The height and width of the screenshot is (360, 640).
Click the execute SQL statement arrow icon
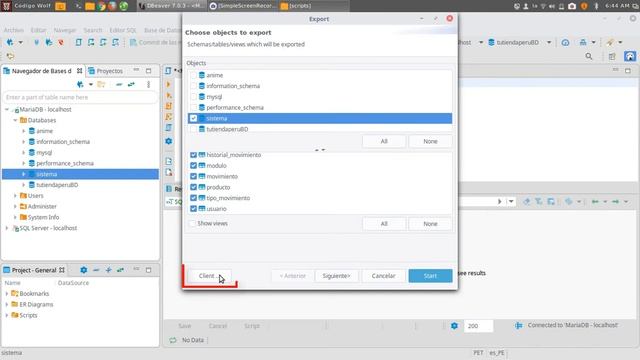[x=169, y=84]
